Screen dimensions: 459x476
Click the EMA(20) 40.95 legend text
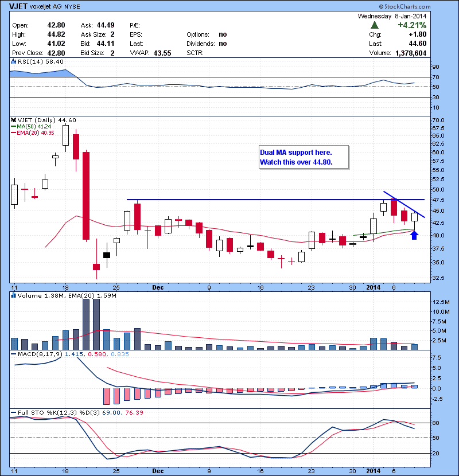(36, 133)
